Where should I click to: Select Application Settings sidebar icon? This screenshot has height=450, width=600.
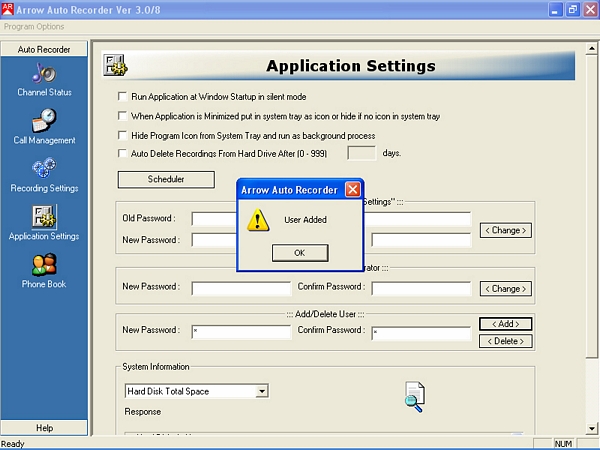point(44,217)
